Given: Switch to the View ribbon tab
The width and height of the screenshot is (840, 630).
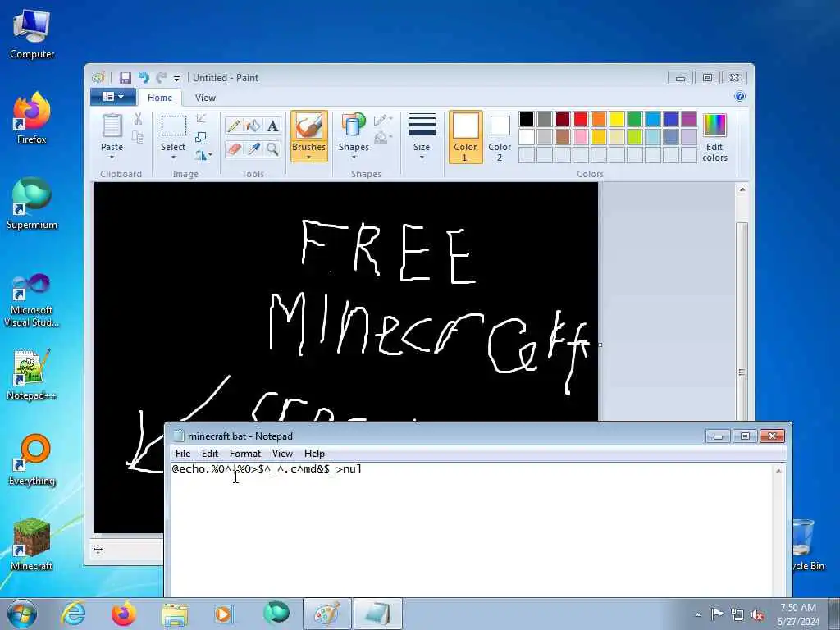Looking at the screenshot, I should tap(205, 98).
